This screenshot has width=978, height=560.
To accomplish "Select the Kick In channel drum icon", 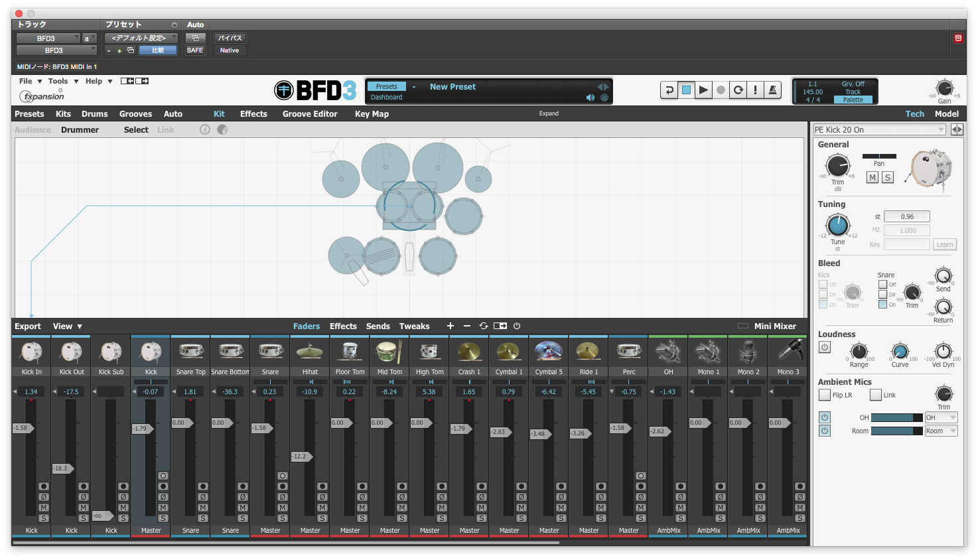I will (x=31, y=352).
